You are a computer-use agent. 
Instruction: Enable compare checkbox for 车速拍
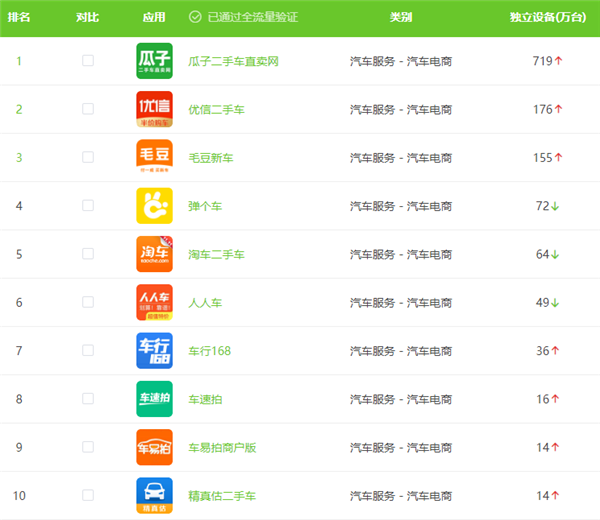pyautogui.click(x=88, y=399)
